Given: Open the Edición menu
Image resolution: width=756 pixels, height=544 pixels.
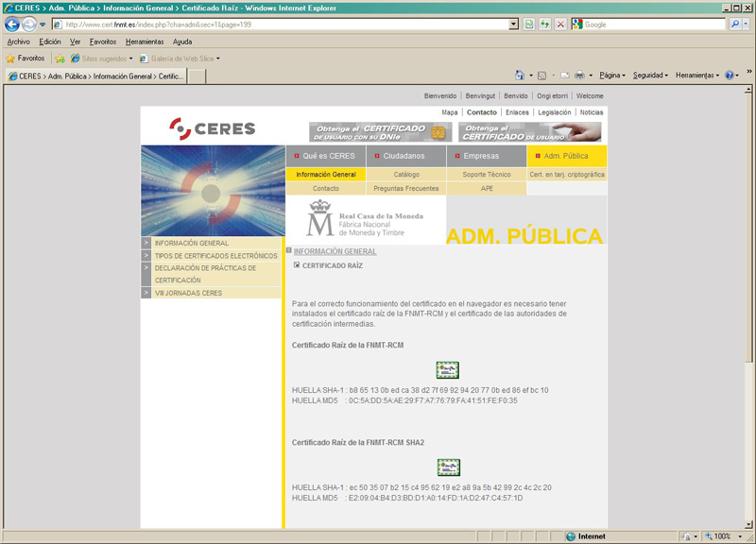Looking at the screenshot, I should point(50,42).
